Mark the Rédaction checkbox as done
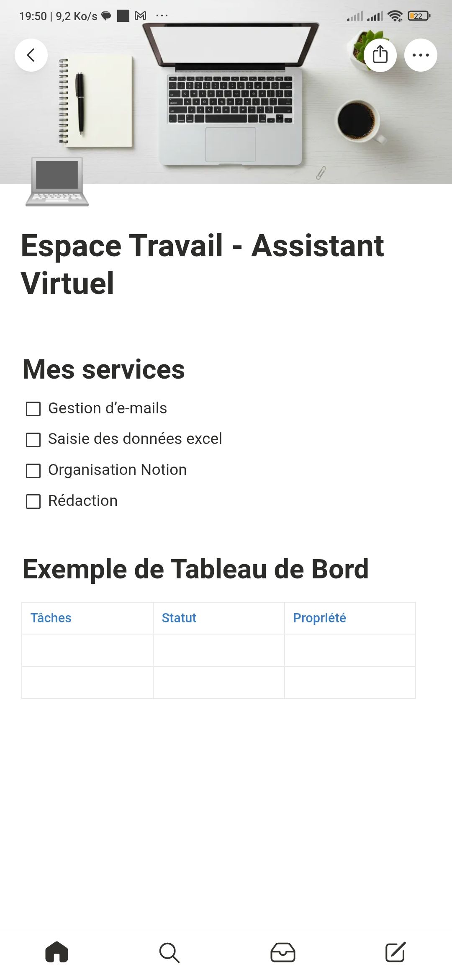This screenshot has height=980, width=452. tap(33, 501)
